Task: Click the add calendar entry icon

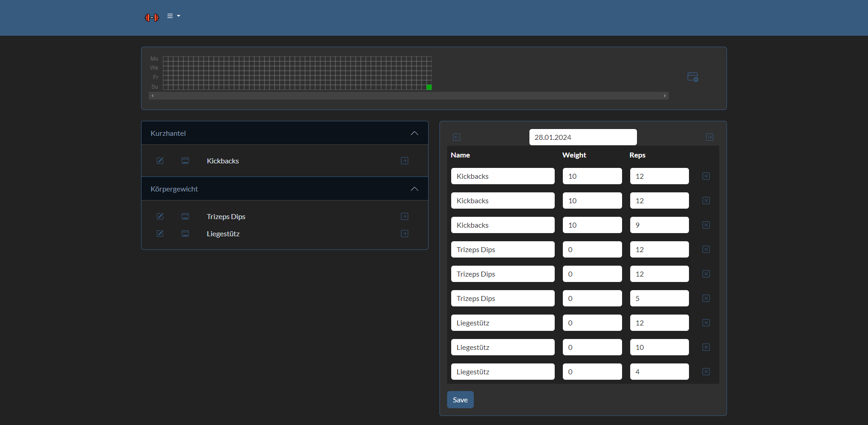Action: tap(693, 77)
